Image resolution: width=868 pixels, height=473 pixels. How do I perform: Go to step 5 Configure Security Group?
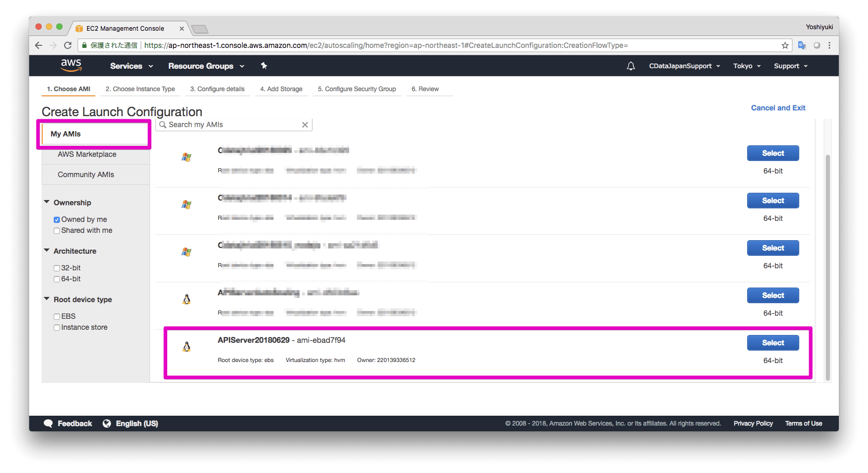tap(357, 89)
